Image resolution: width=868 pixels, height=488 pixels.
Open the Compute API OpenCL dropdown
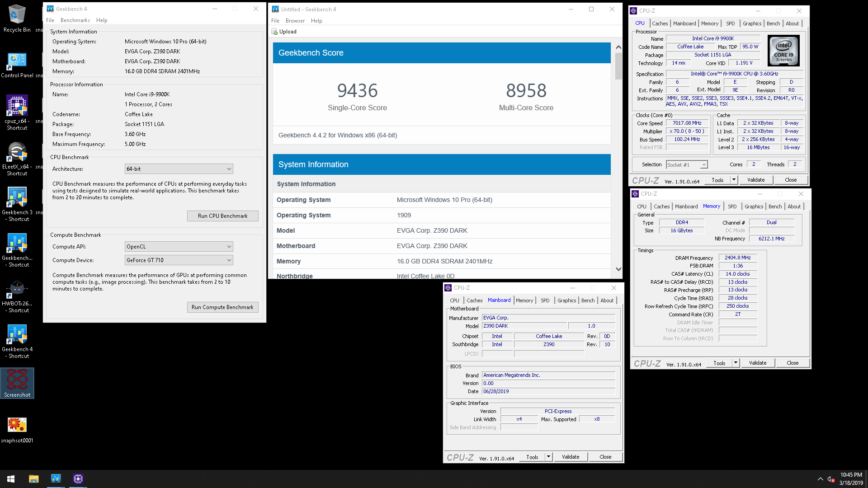pyautogui.click(x=179, y=247)
